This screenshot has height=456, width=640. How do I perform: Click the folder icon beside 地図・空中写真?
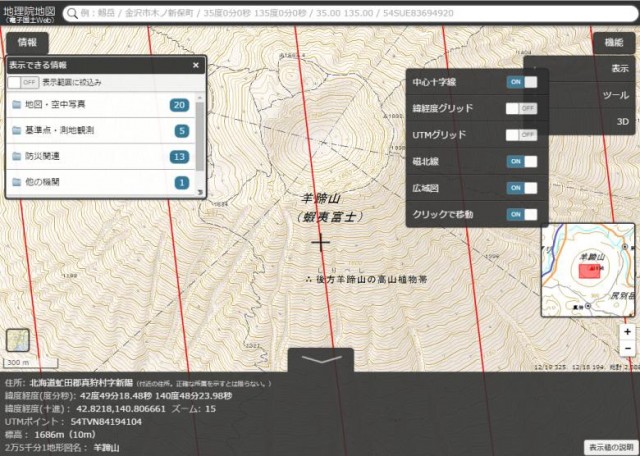[16, 105]
